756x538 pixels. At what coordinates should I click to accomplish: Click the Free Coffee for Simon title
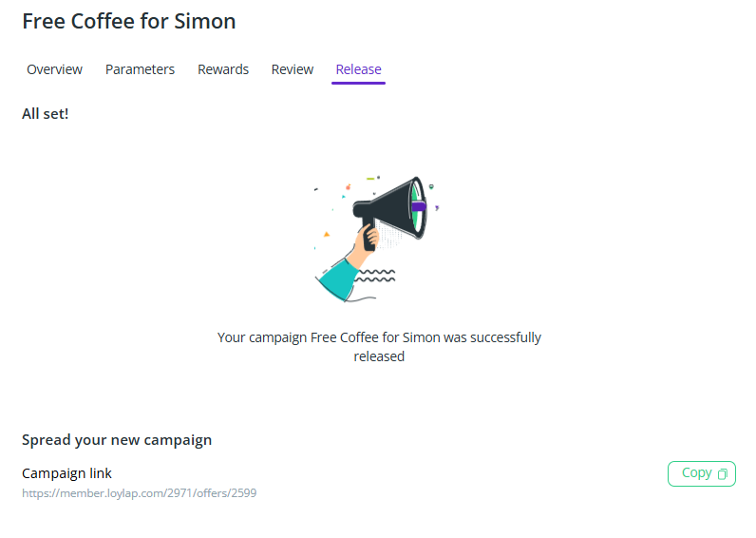point(129,21)
